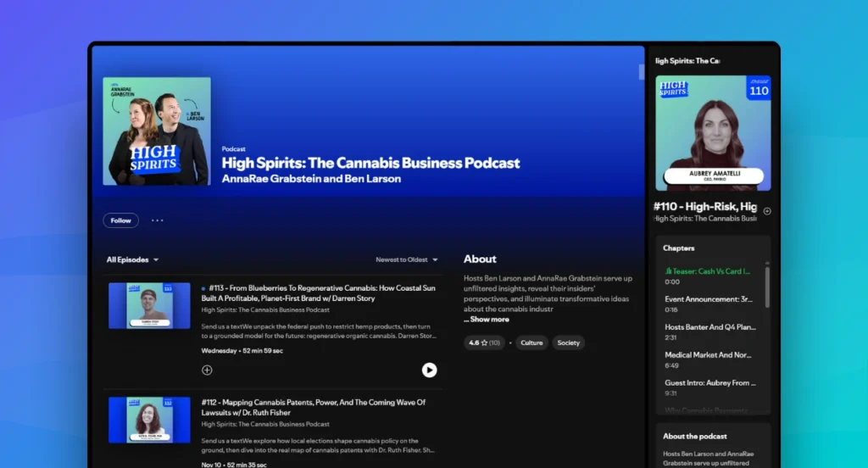This screenshot has height=468, width=868.
Task: Click AnnaRae Grabstein and Ben Larson byline
Action: tap(311, 179)
